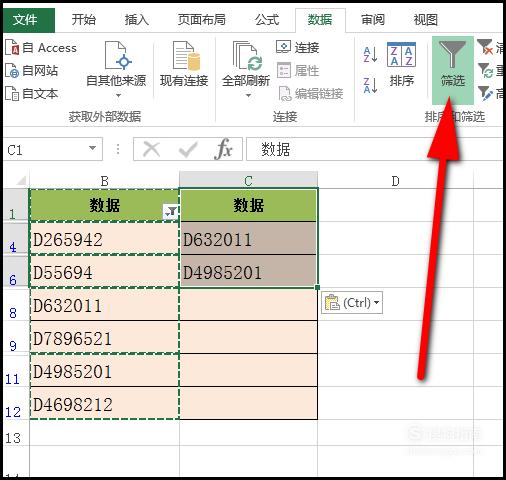Click column B cell D632011
This screenshot has height=480, width=506.
104,305
